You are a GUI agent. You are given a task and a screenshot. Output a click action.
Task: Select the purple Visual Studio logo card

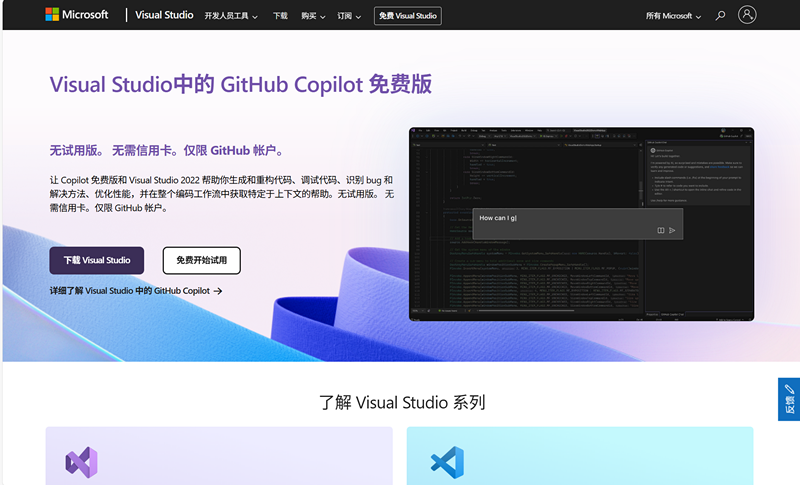219,456
